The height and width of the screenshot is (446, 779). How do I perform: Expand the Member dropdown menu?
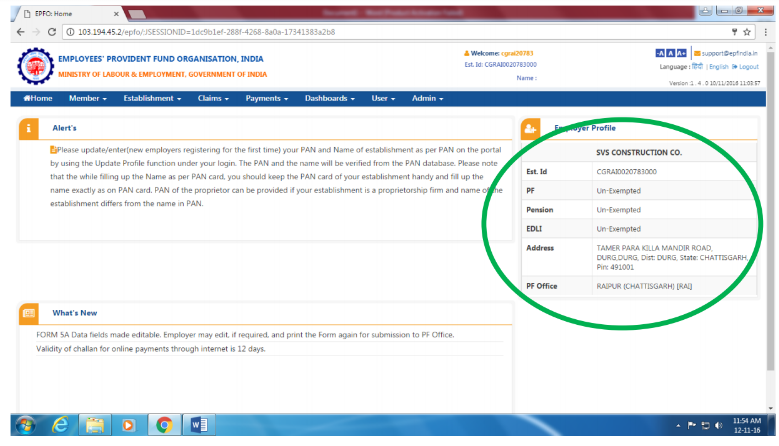89,98
